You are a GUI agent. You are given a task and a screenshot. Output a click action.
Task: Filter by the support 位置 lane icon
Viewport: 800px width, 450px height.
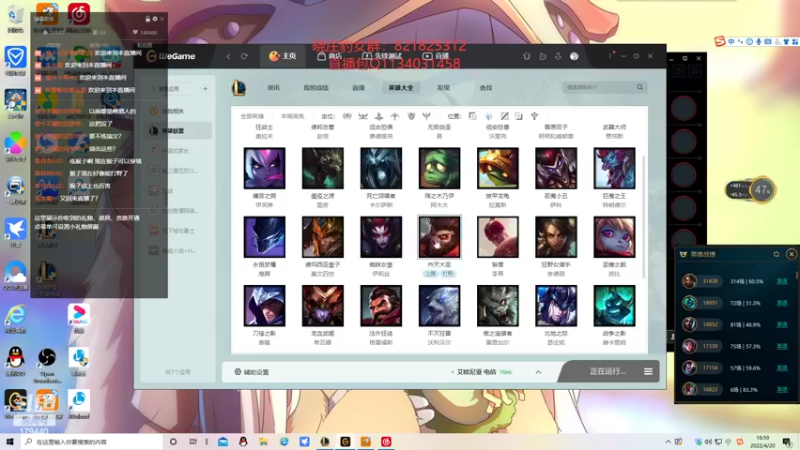(534, 116)
